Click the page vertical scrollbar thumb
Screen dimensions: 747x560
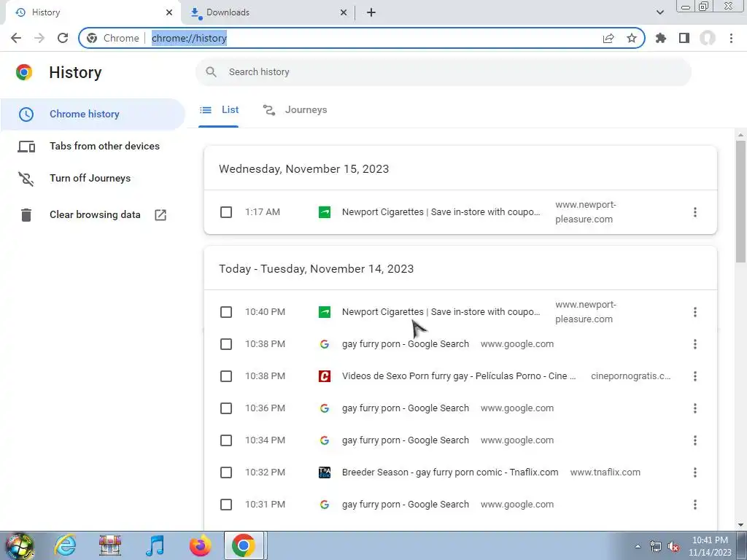coord(740,201)
